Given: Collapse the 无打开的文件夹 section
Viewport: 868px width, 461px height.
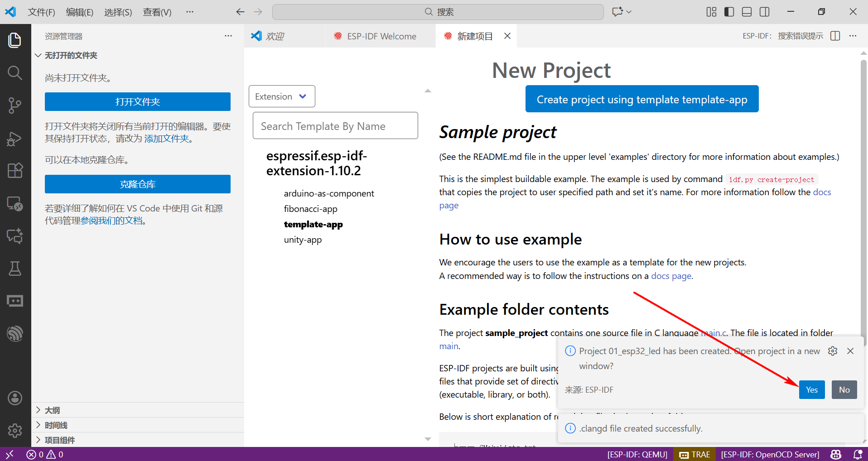Looking at the screenshot, I should 138,55.
